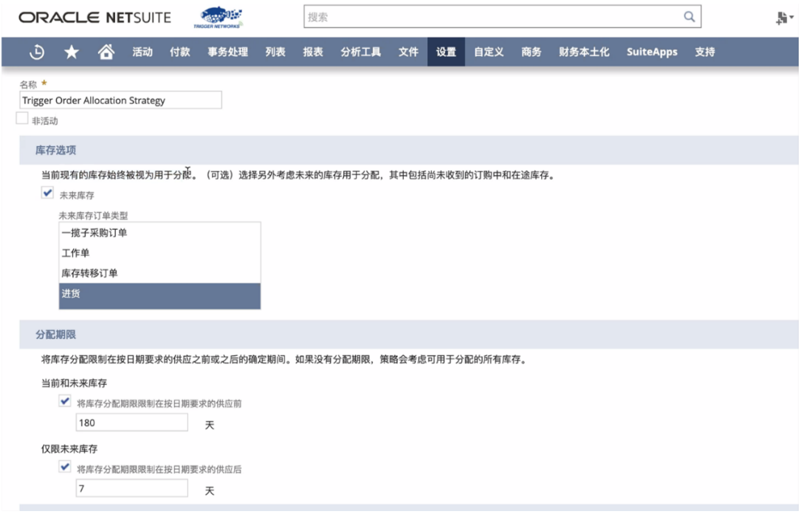Viewport: 812px width, 517px height.
Task: Open the SuiteApps menu
Action: click(652, 52)
